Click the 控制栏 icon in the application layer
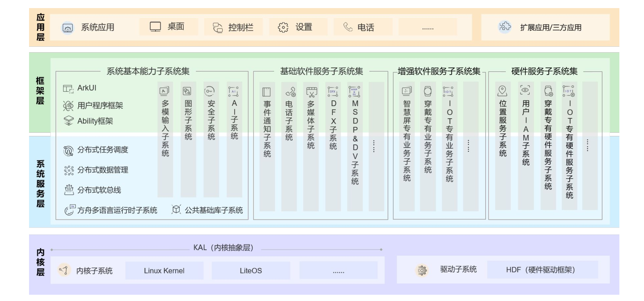Screen dimensions: 644x301 point(218,28)
